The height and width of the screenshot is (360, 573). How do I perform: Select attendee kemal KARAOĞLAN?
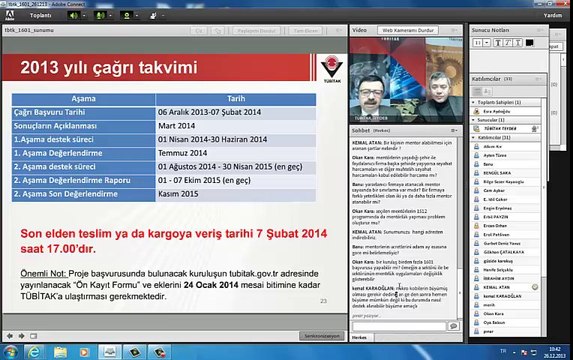pyautogui.click(x=506, y=296)
